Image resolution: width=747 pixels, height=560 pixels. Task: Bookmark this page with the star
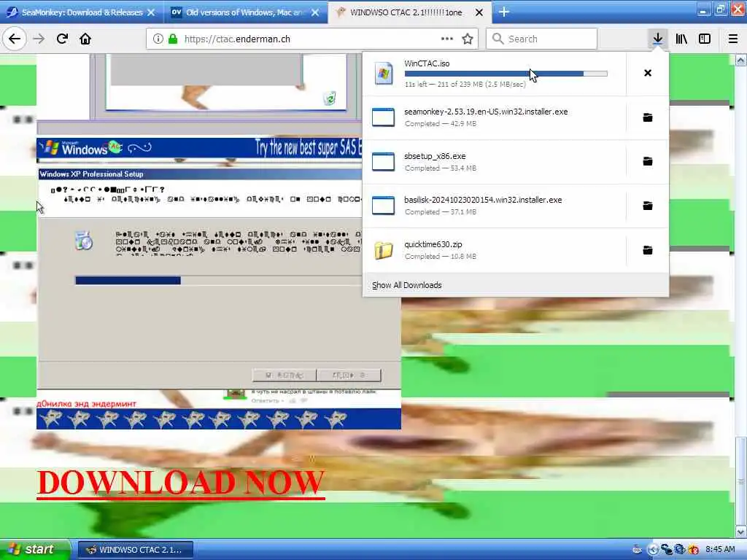click(x=468, y=39)
